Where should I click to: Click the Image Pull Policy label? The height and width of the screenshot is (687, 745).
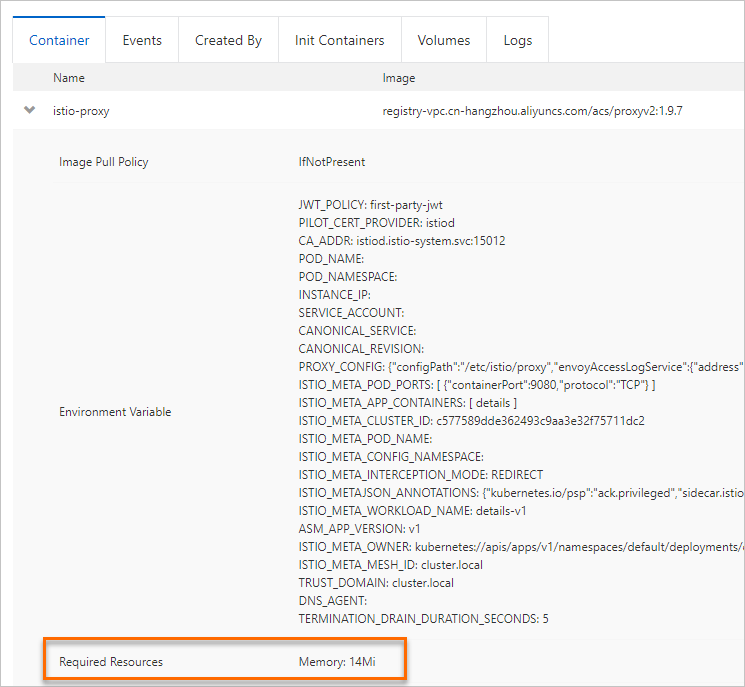(104, 162)
